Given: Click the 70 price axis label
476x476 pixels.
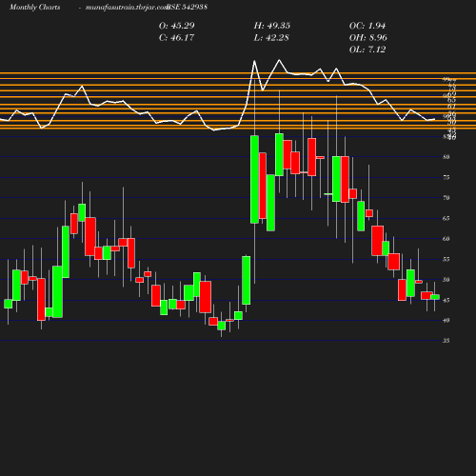Looking at the screenshot, I should [446, 198].
